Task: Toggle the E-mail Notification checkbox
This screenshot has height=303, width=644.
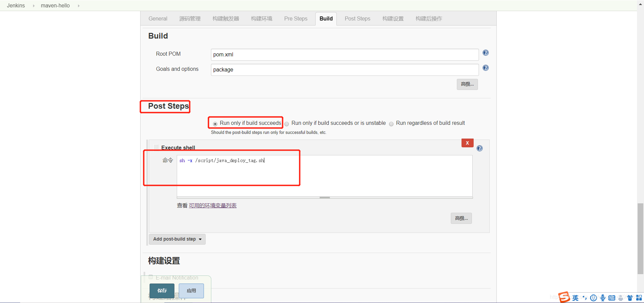Action: [151, 277]
